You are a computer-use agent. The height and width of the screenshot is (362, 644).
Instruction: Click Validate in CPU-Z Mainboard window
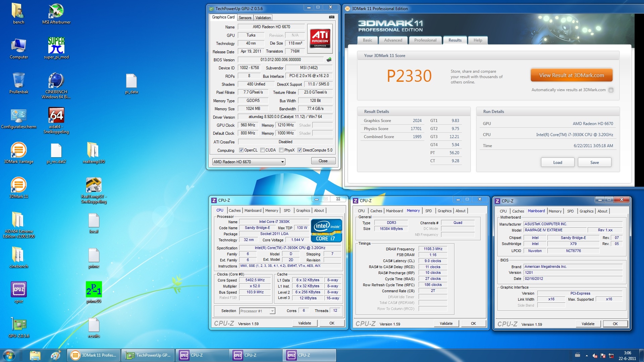588,324
